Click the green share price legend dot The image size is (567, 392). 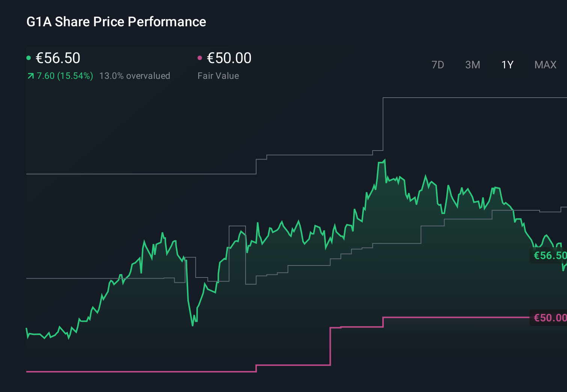point(29,57)
